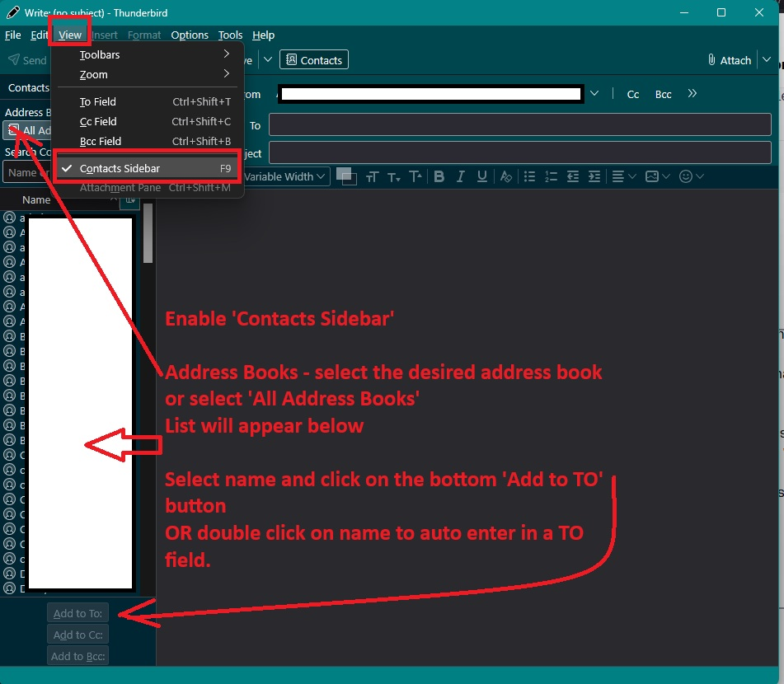Open the Save button dropdown arrow
Viewport: 784px width, 684px height.
click(x=268, y=59)
